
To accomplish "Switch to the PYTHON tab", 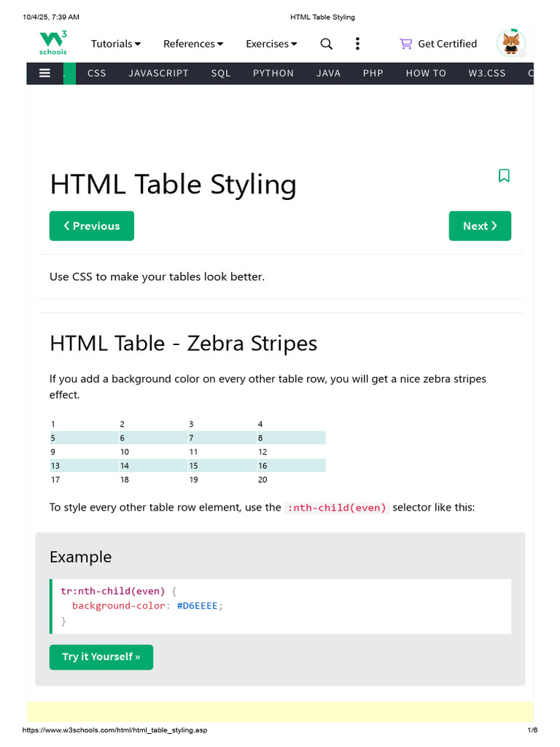I will tap(273, 74).
